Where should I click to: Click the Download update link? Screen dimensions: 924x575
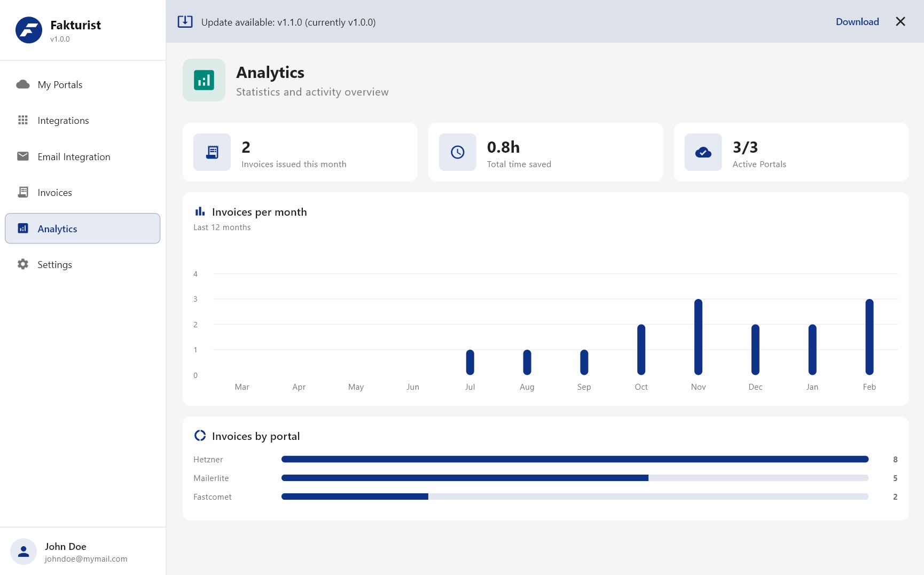pos(857,22)
